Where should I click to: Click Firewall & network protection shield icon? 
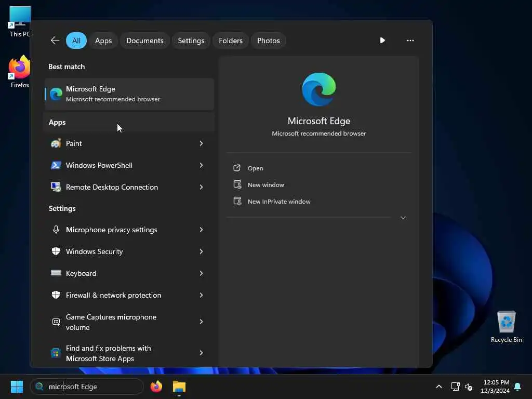[x=56, y=295]
